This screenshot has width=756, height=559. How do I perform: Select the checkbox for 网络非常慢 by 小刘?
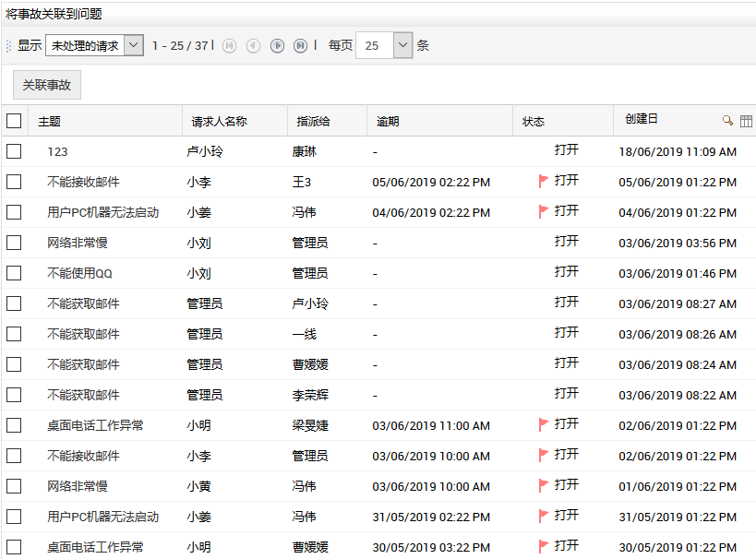tap(14, 243)
